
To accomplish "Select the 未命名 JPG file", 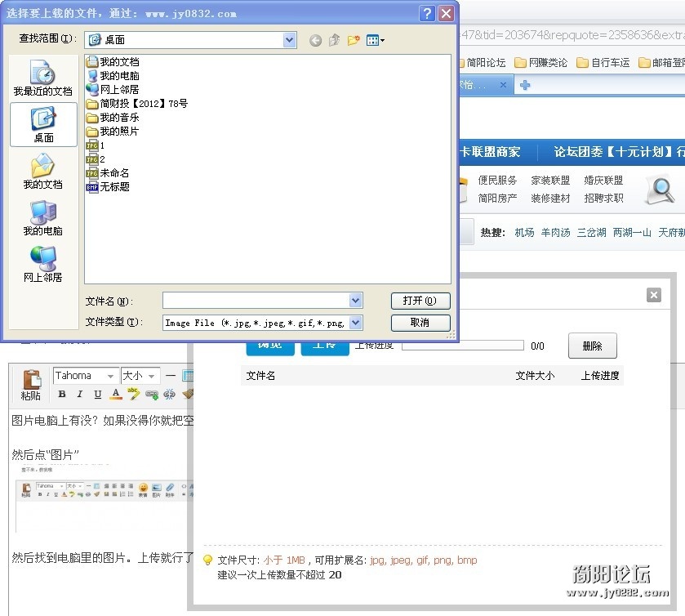I will tap(108, 173).
